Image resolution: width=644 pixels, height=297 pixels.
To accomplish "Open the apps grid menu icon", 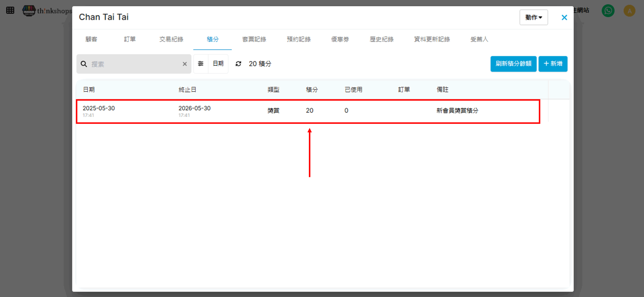I will point(10,10).
